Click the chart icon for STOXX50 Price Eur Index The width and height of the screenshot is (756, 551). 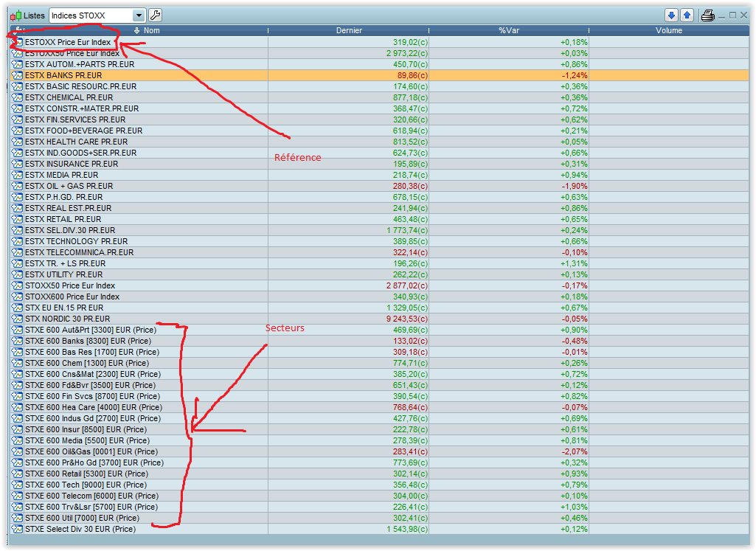click(x=18, y=285)
